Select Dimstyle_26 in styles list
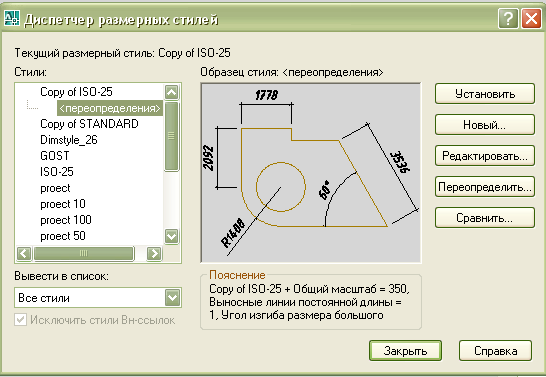Screen dimensions: 546x377 [x=69, y=140]
